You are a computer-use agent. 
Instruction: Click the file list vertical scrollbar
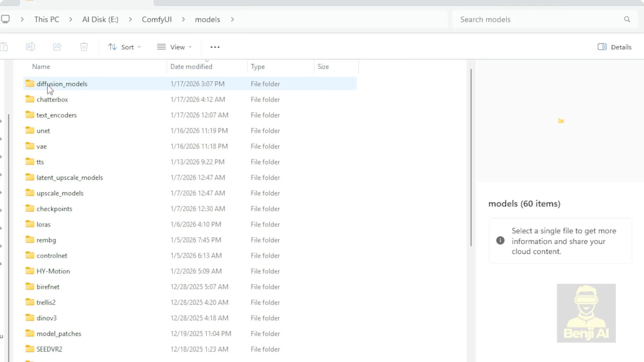[x=471, y=158]
